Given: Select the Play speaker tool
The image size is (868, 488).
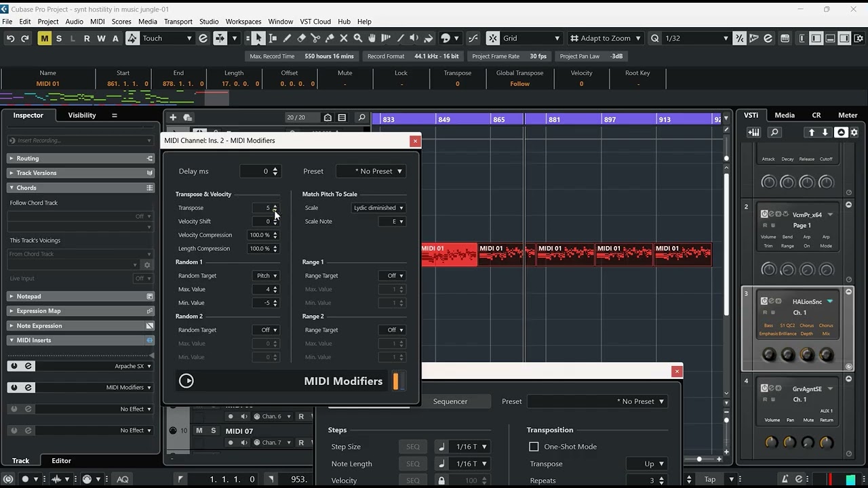Looking at the screenshot, I should tap(414, 39).
